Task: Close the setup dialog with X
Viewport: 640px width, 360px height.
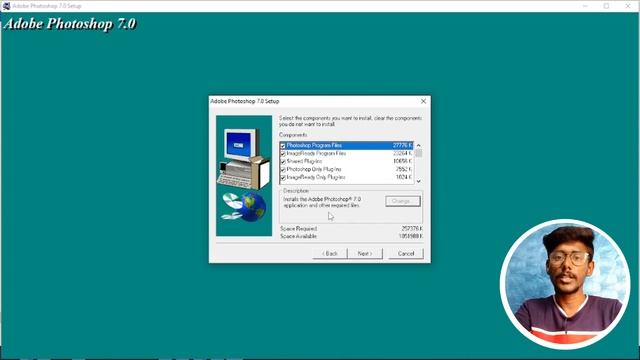Action: pyautogui.click(x=423, y=101)
